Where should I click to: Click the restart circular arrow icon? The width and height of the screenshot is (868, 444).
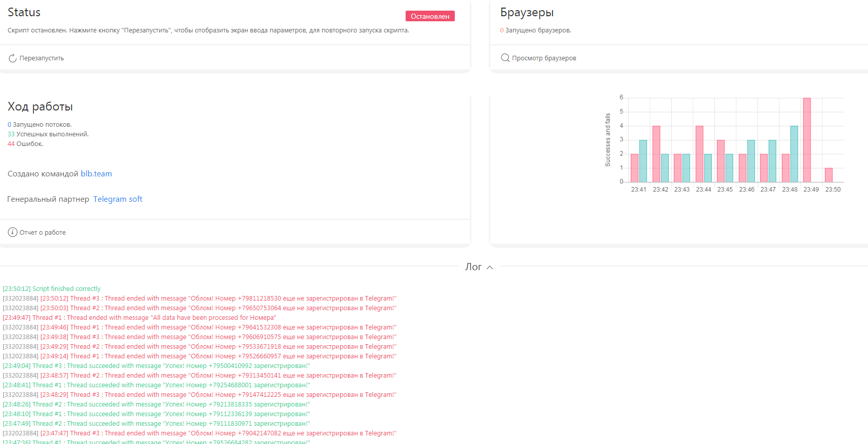coord(13,58)
